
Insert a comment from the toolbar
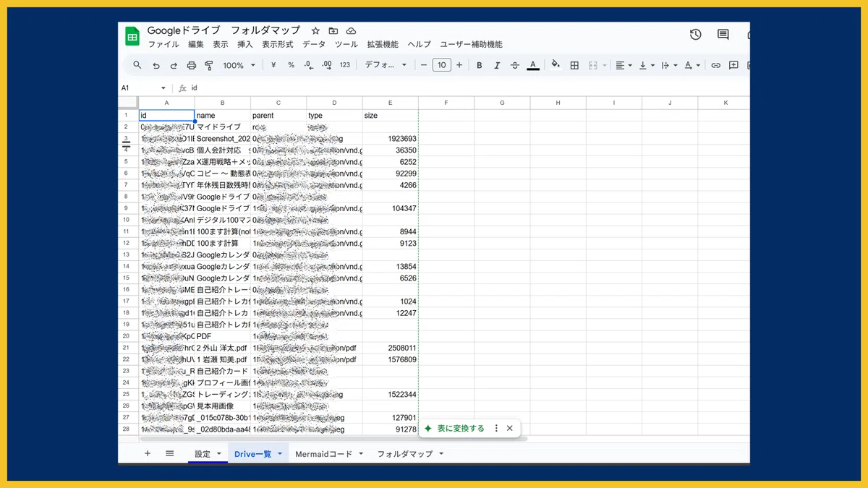point(733,65)
